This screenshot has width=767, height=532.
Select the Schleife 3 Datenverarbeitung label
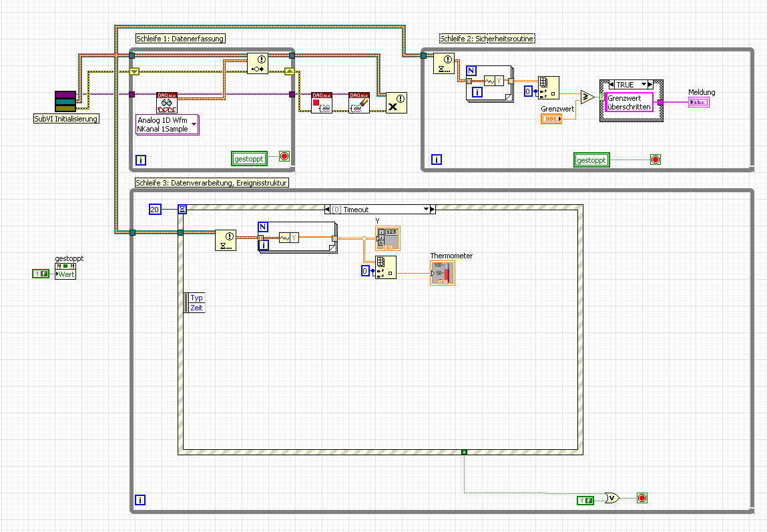coord(212,182)
